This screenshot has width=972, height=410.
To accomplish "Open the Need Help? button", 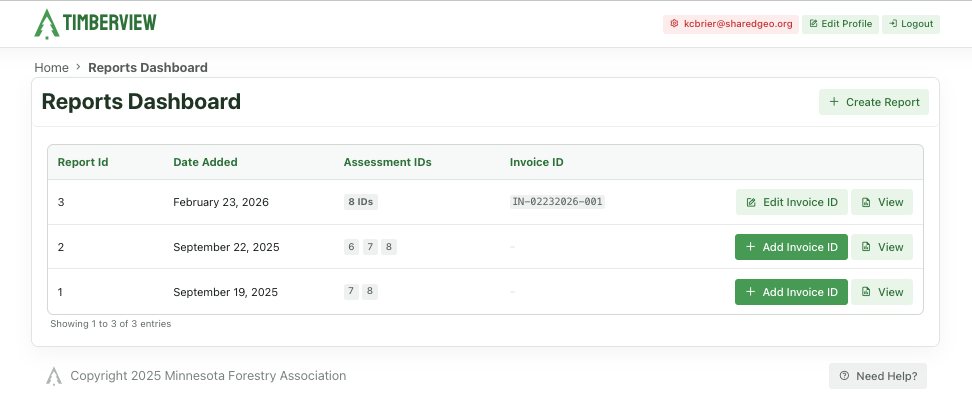I will pos(878,376).
